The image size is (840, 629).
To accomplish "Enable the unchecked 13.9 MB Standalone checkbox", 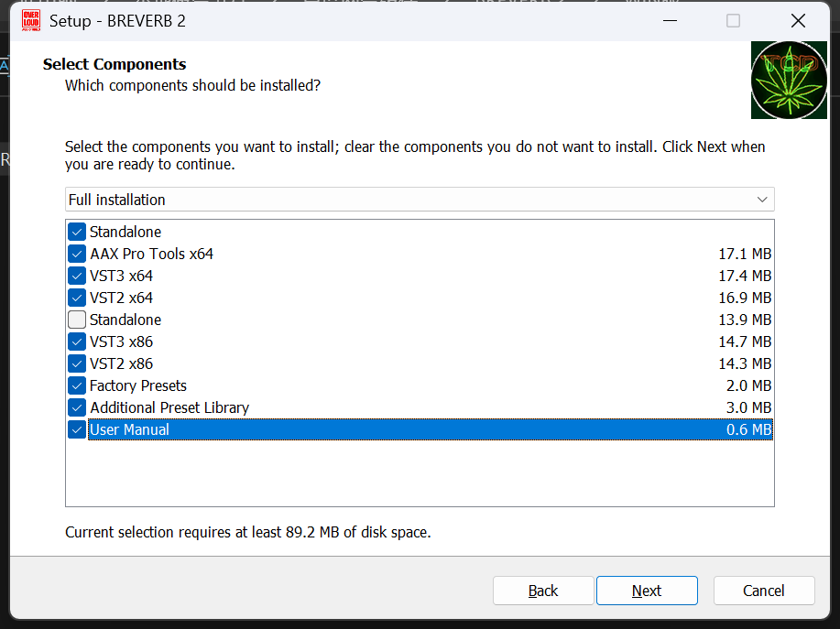I will tap(77, 320).
